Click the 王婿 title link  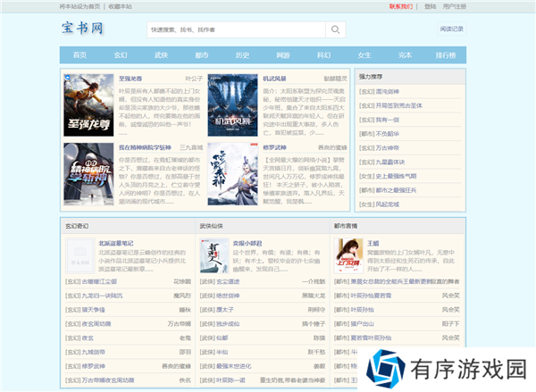[x=373, y=244]
